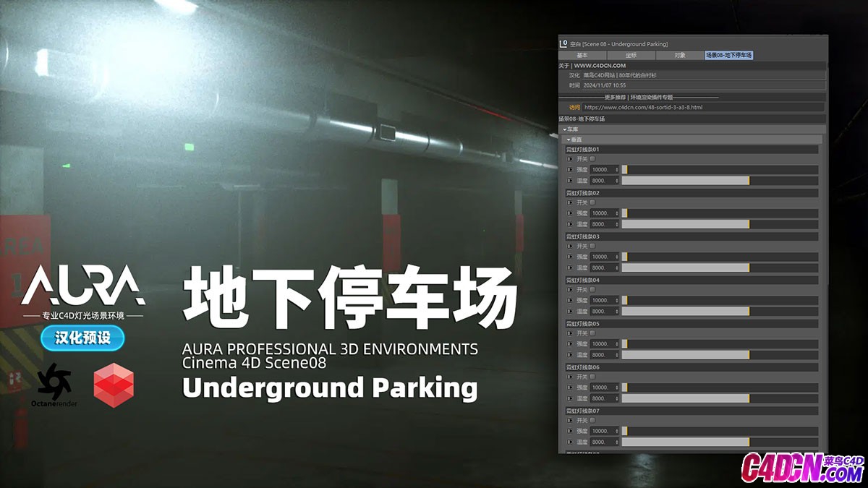Click keyframe icon beside 霓虹灯线条01 温度
Viewport: 868px width, 488px height.
pos(570,181)
